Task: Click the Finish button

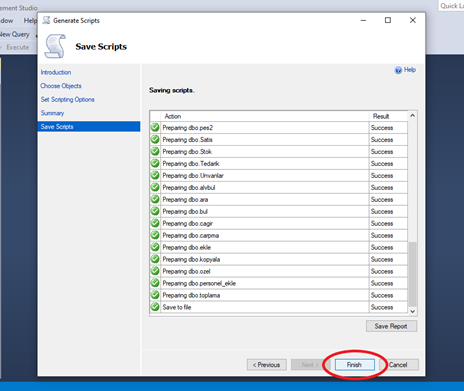Action: coord(354,365)
